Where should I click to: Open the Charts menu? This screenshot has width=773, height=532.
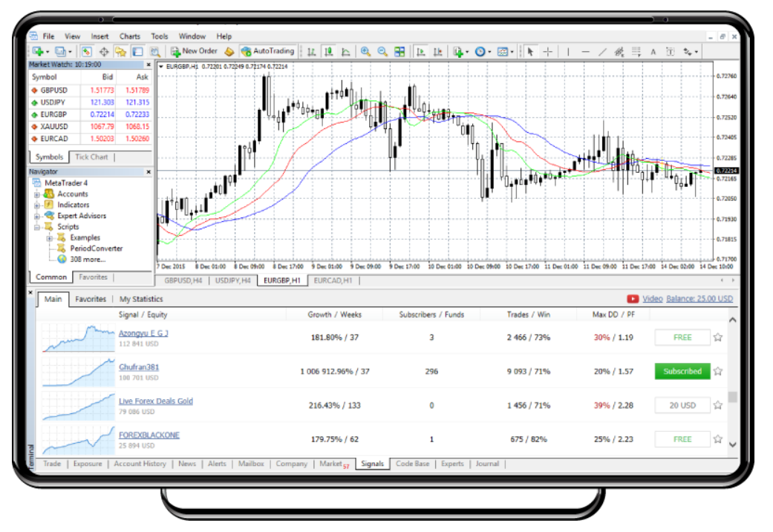pos(130,36)
